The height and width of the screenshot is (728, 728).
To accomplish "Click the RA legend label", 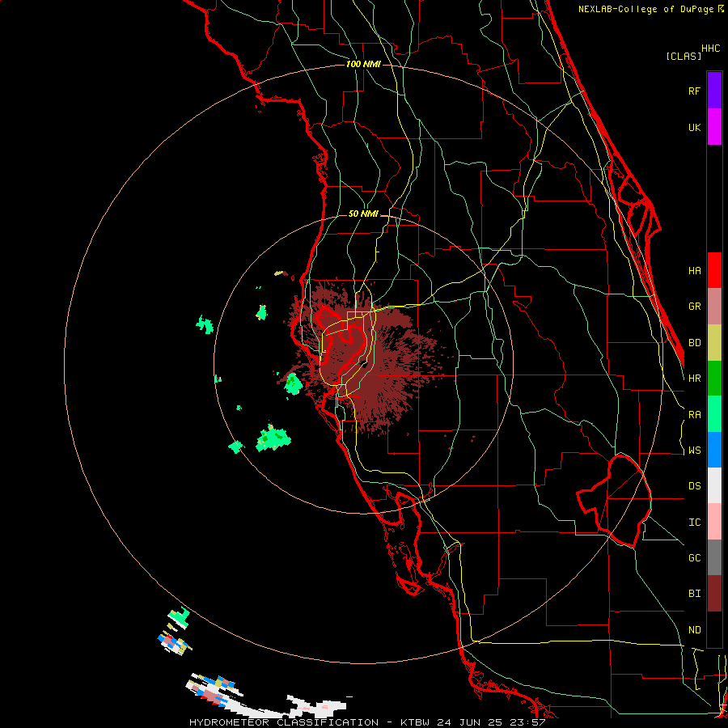I will (694, 415).
